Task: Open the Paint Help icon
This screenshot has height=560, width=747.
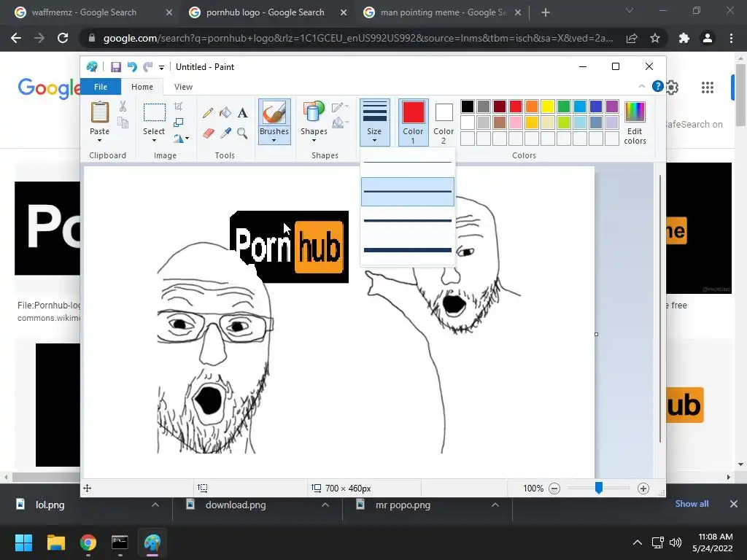Action: click(x=657, y=86)
